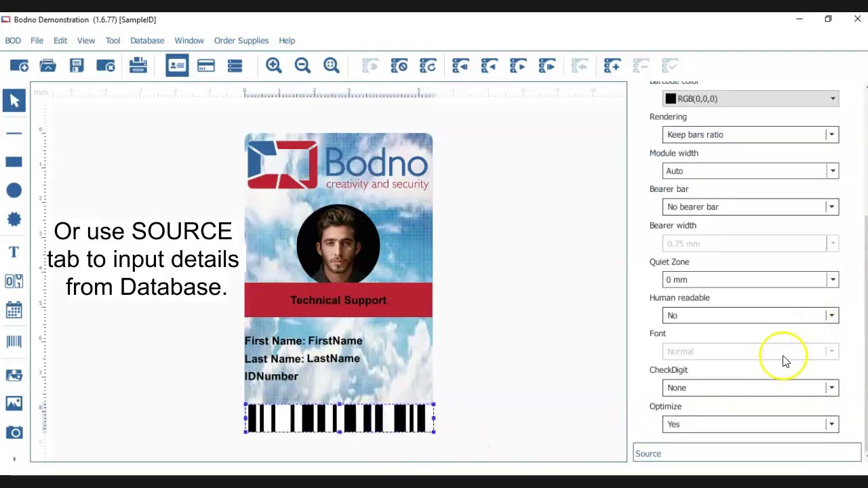The height and width of the screenshot is (488, 868).
Task: Open the View menu
Action: (x=86, y=41)
